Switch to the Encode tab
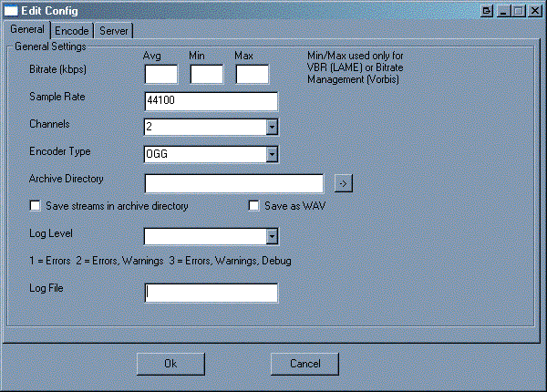The width and height of the screenshot is (547, 392). pyautogui.click(x=72, y=31)
